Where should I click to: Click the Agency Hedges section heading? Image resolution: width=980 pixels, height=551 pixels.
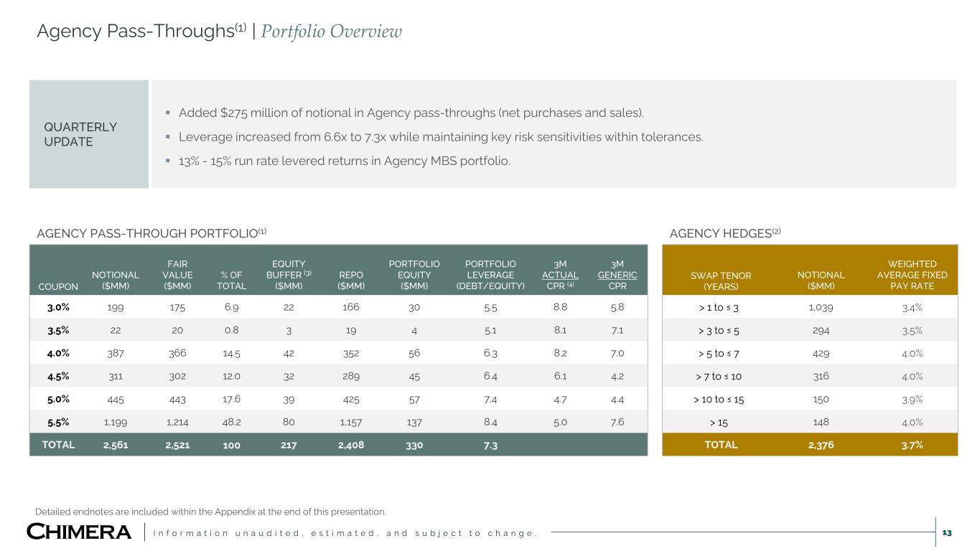point(724,232)
